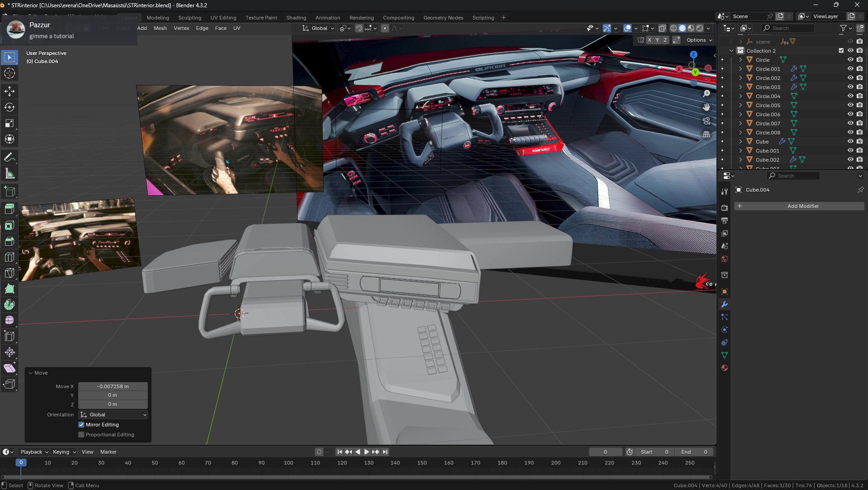Open the Material properties tab icon
The height and width of the screenshot is (490, 868).
click(x=725, y=368)
